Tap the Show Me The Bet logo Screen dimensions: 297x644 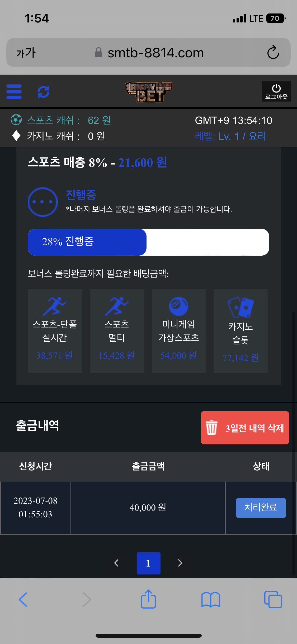tap(148, 92)
